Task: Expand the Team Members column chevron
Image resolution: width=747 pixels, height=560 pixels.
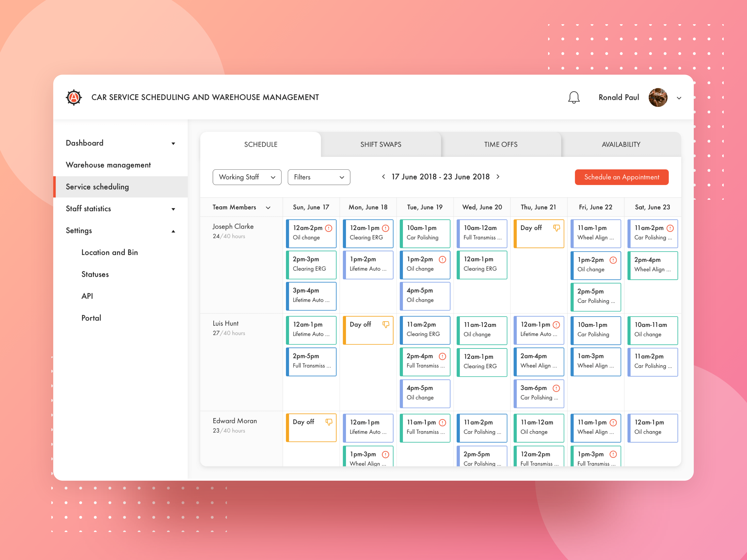Action: [x=268, y=208]
